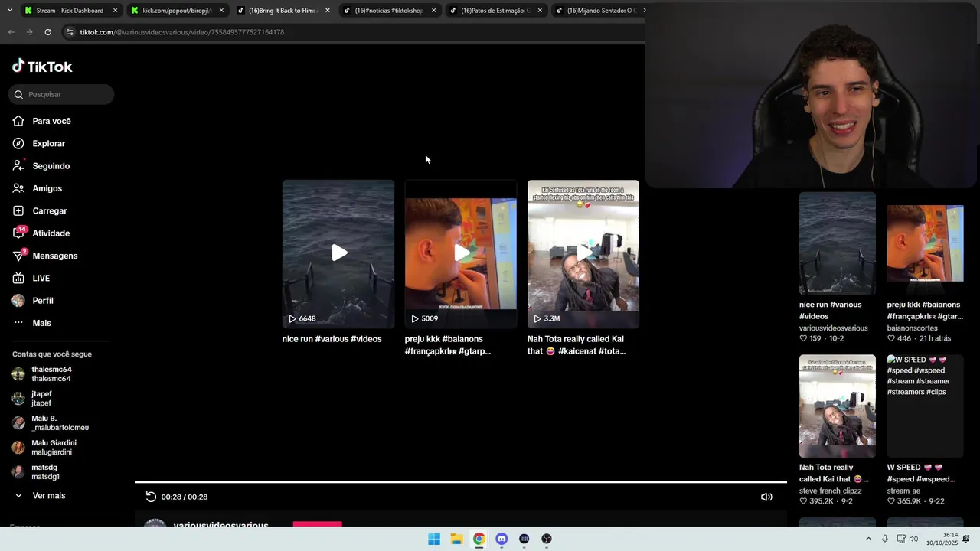980x551 pixels.
Task: Open Discord from taskbar
Action: point(501,539)
